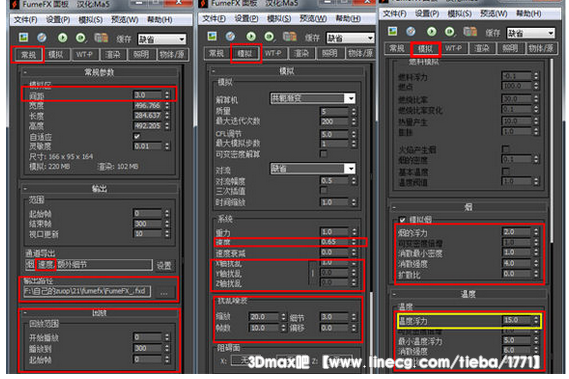This screenshot has height=379, width=569.
Task: Click spinner arrows beside 重力 value
Action: (x=354, y=231)
